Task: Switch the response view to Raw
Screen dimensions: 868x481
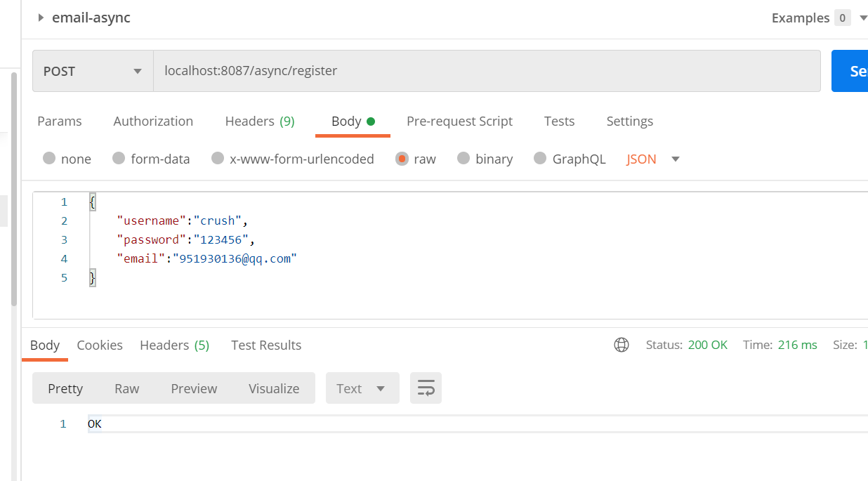Action: coord(126,388)
